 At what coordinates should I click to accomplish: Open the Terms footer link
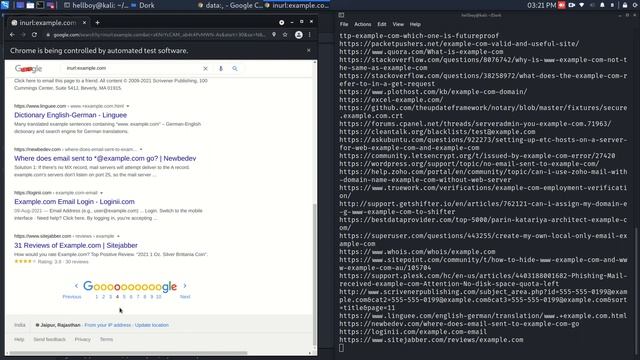[x=107, y=340]
